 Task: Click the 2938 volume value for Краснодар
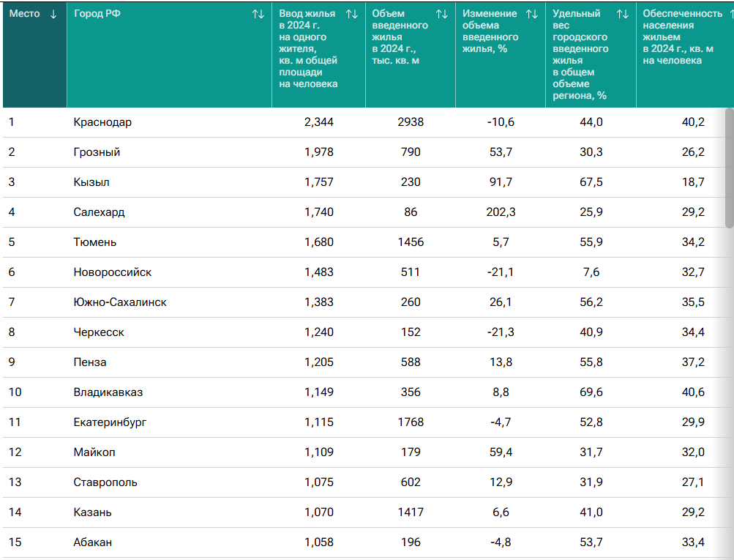411,122
